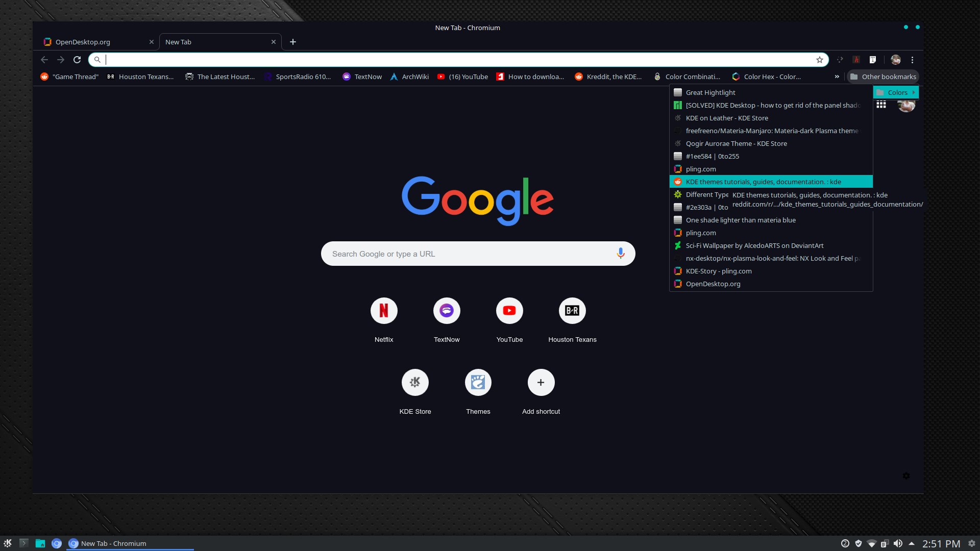
Task: Show hidden tray icons arrow
Action: (912, 543)
